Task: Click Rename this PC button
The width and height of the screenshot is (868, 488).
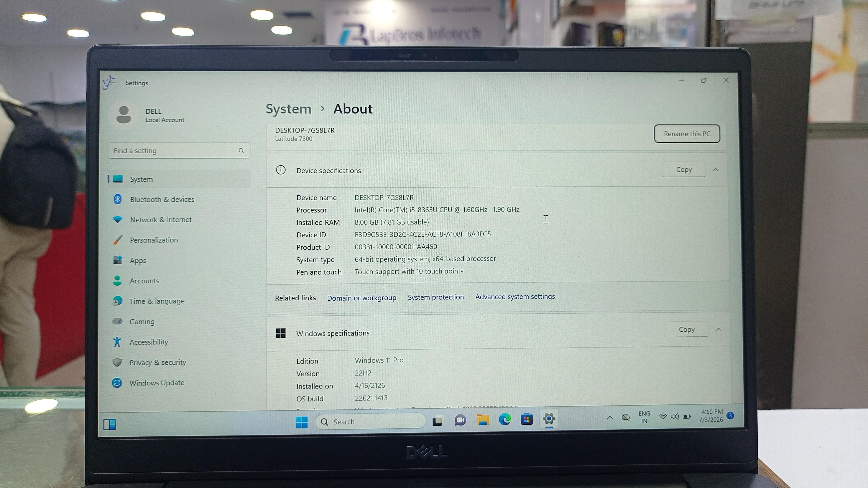Action: (x=687, y=134)
